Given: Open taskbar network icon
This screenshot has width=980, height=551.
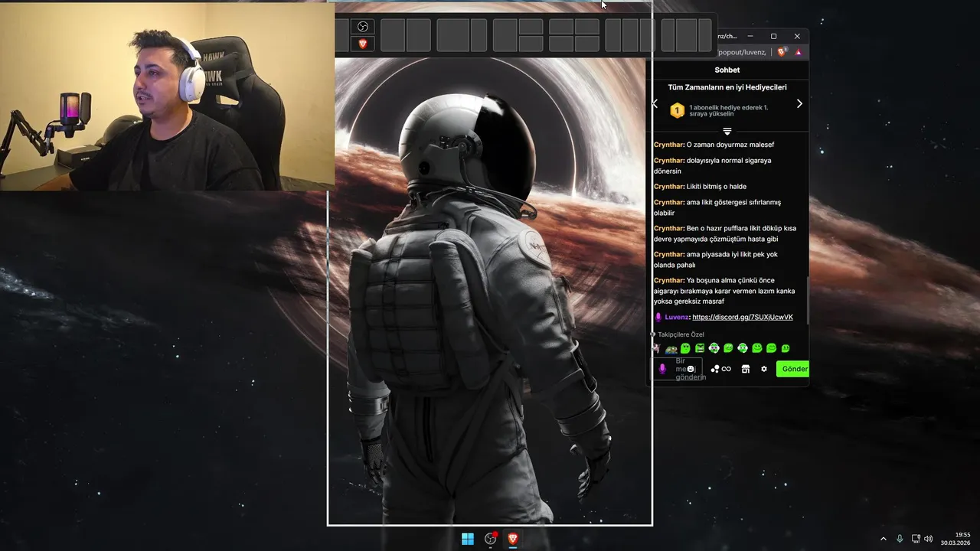Looking at the screenshot, I should (916, 539).
